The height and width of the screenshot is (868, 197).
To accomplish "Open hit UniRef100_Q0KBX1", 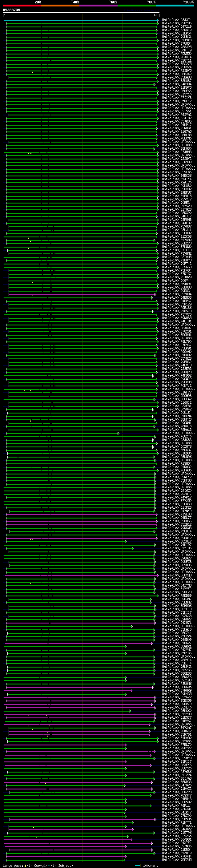I will pyautogui.click(x=177, y=37).
